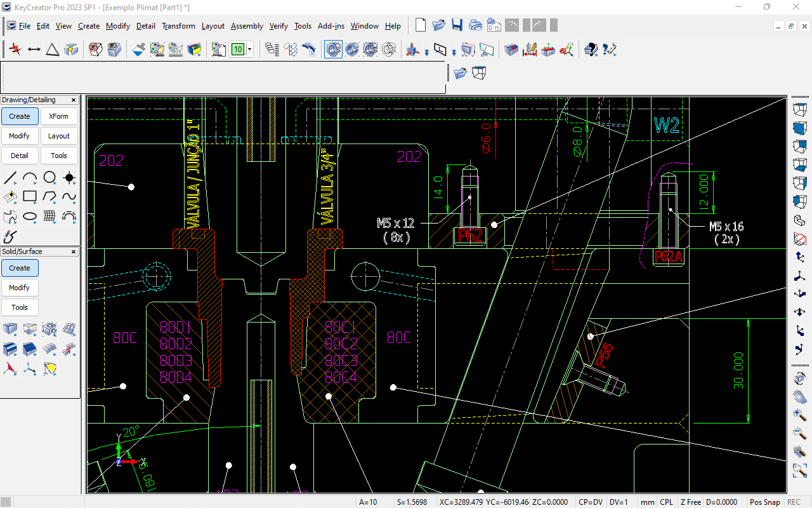Click the blue question-mark verify icon
Image resolution: width=812 pixels, height=508 pixels.
click(x=610, y=49)
